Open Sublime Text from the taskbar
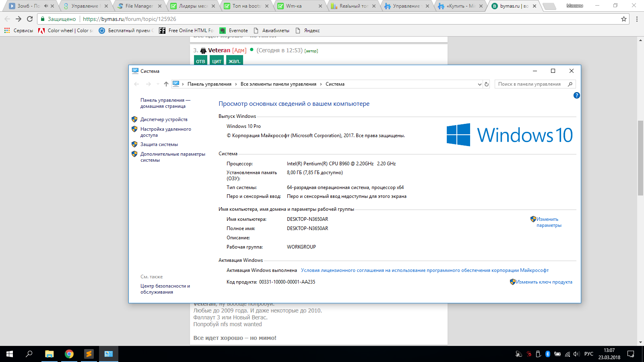This screenshot has width=644, height=362. 89,354
